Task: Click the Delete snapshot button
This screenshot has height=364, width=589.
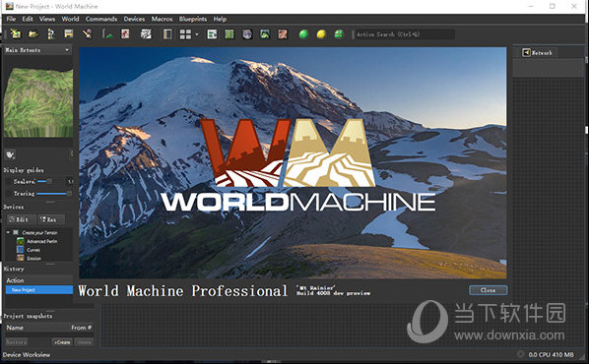Action: pyautogui.click(x=84, y=341)
